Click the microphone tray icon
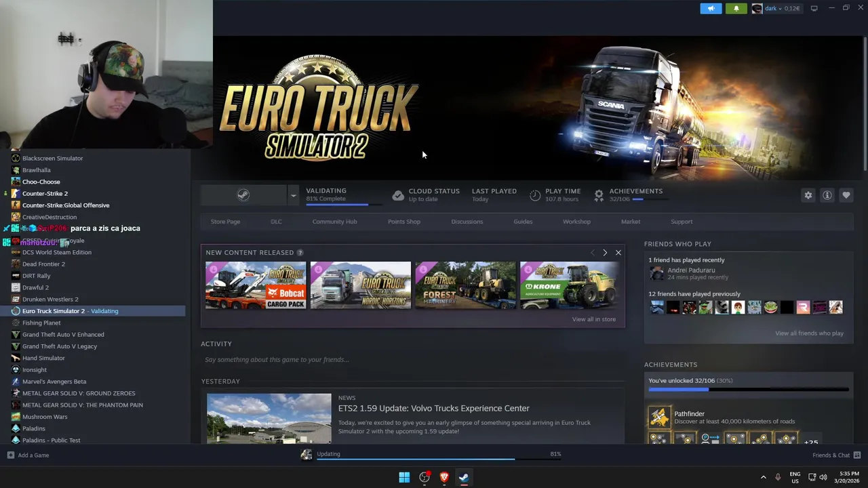 tap(778, 477)
